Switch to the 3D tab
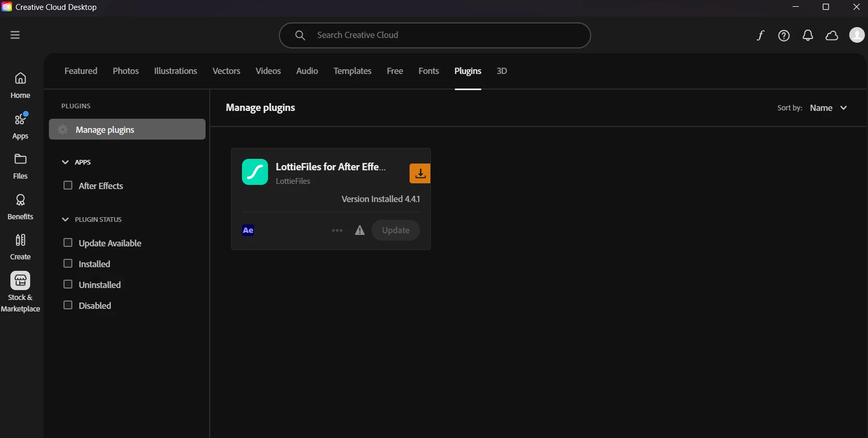The height and width of the screenshot is (438, 868). click(502, 71)
